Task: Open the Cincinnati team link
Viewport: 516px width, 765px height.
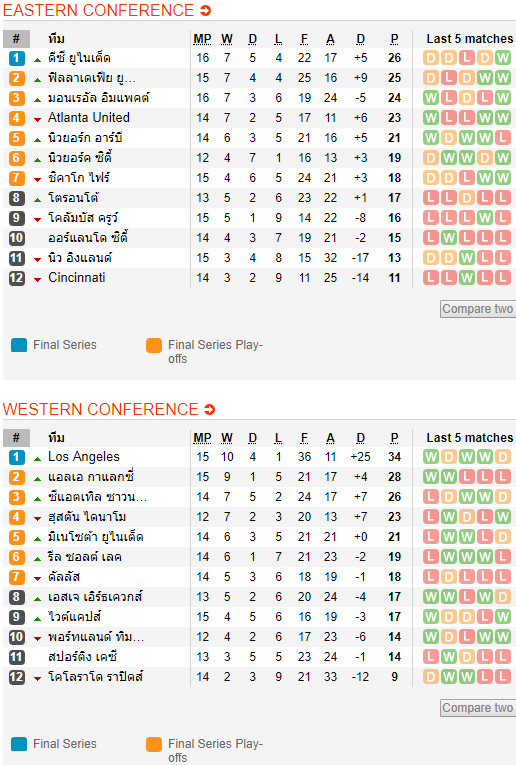Action: pyautogui.click(x=77, y=278)
